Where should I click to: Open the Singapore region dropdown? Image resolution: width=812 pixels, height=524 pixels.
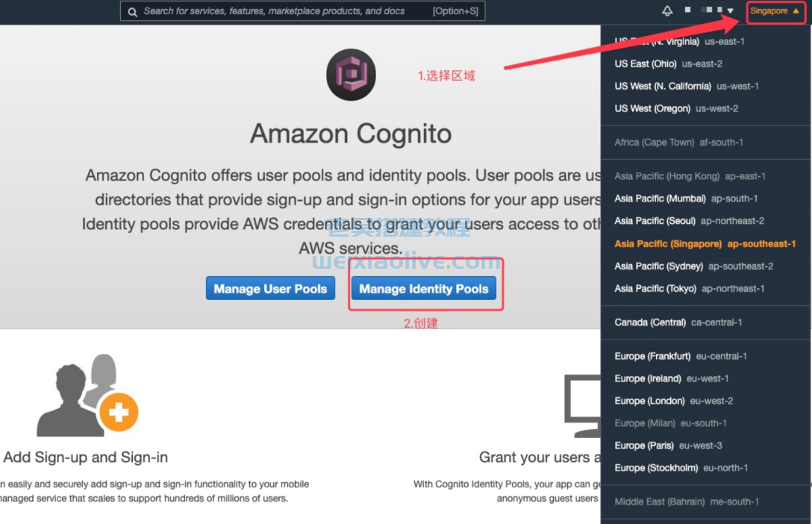775,11
